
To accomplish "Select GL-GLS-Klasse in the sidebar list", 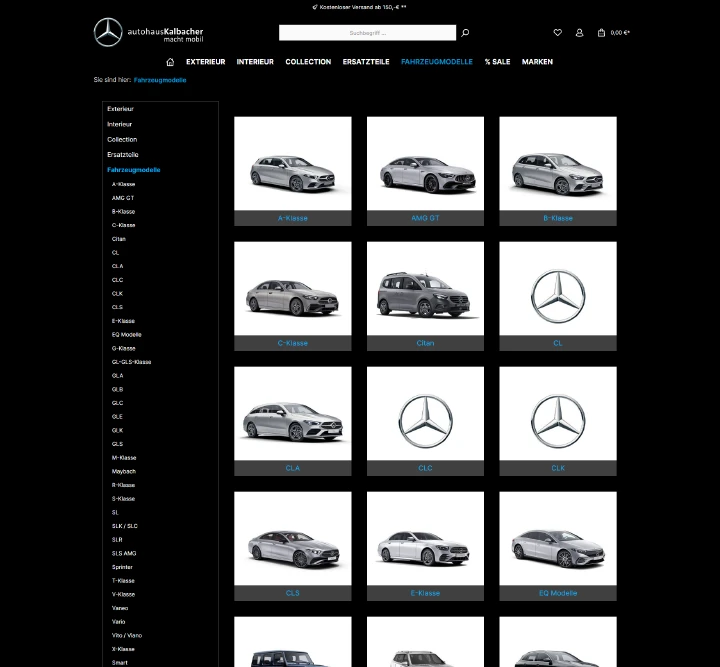I will (131, 362).
